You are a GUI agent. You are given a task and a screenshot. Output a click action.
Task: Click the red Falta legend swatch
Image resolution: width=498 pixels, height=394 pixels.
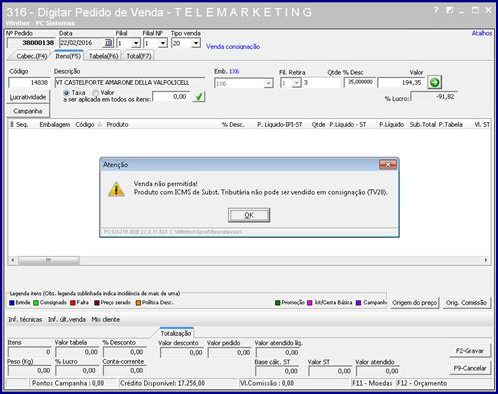click(x=73, y=303)
